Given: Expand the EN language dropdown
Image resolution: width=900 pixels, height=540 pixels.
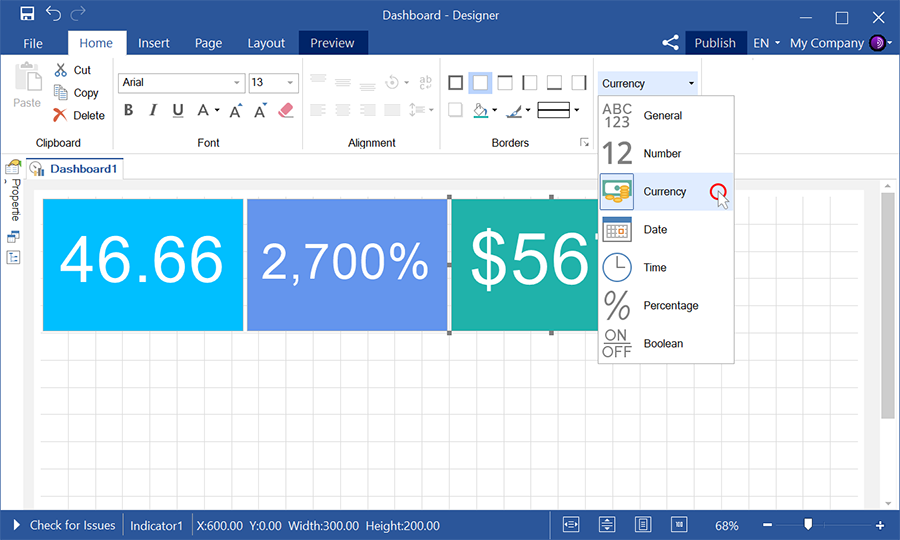Looking at the screenshot, I should (767, 43).
